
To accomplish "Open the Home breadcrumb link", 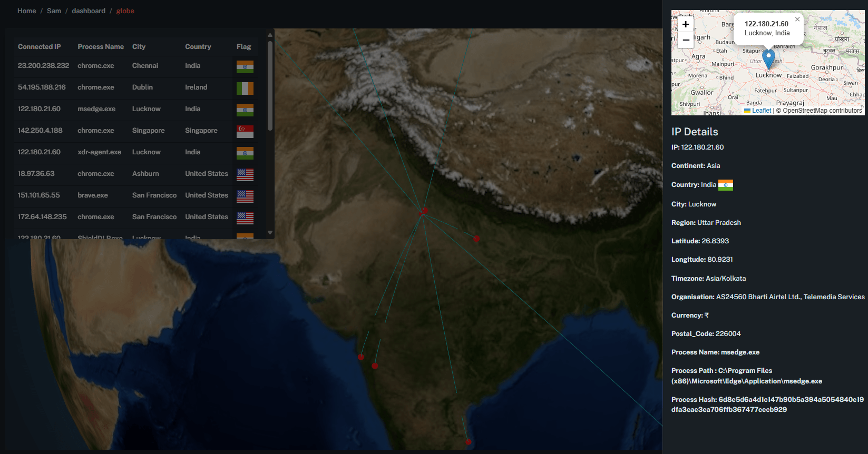I will point(26,11).
